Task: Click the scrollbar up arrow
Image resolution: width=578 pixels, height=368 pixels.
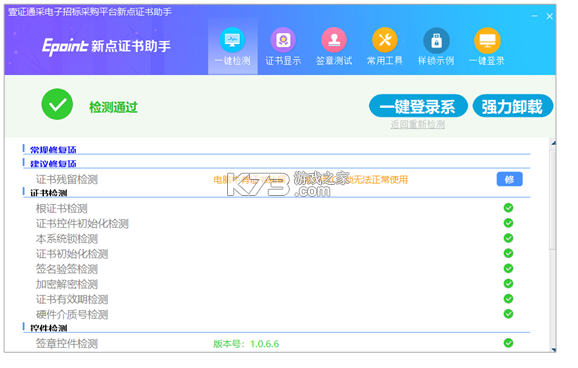Action: coord(553,143)
